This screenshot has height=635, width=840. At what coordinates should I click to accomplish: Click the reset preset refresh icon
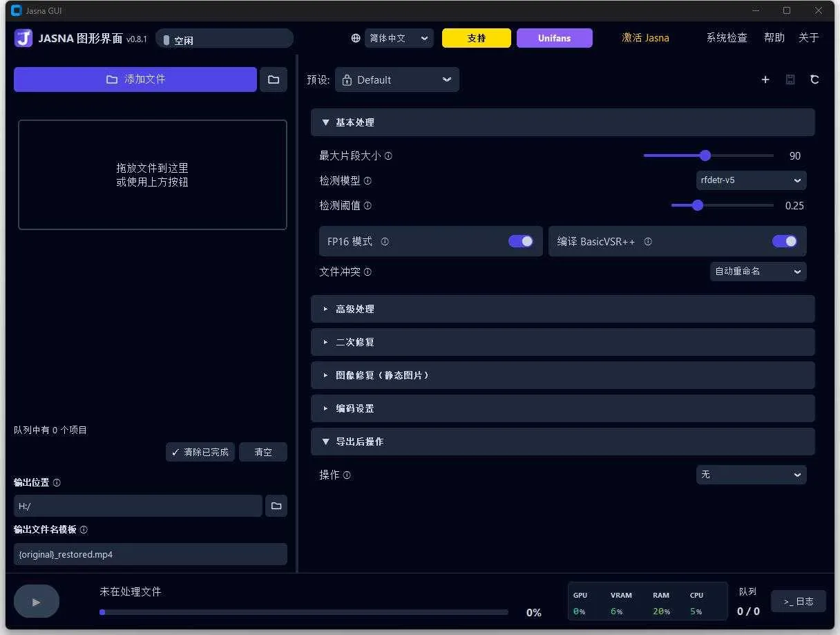pos(814,79)
